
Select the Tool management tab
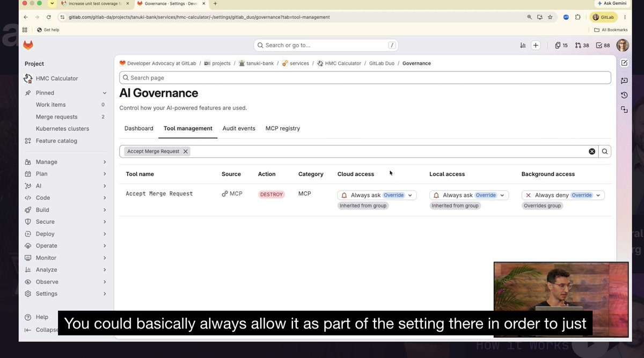[x=188, y=128]
